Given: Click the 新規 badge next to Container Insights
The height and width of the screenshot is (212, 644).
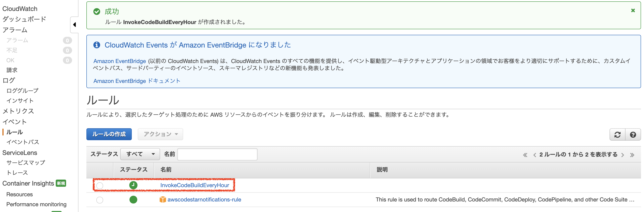Looking at the screenshot, I should click(61, 184).
